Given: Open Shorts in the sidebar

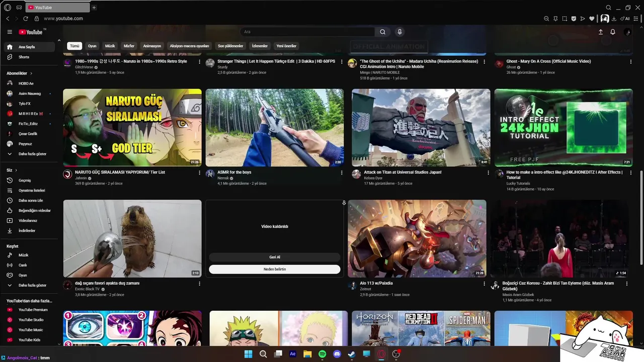Looking at the screenshot, I should [30, 57].
